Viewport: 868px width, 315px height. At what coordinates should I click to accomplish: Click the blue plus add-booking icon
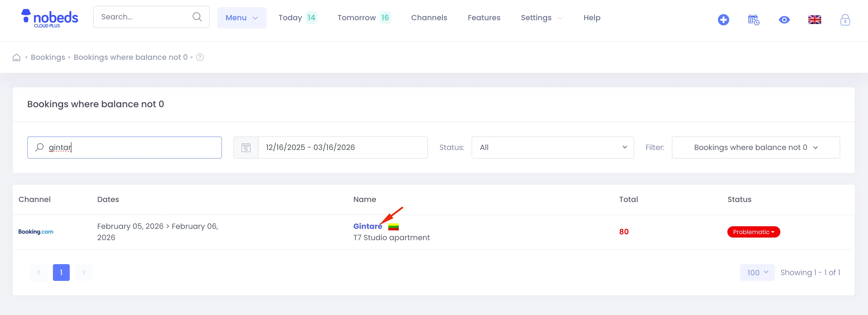[723, 20]
